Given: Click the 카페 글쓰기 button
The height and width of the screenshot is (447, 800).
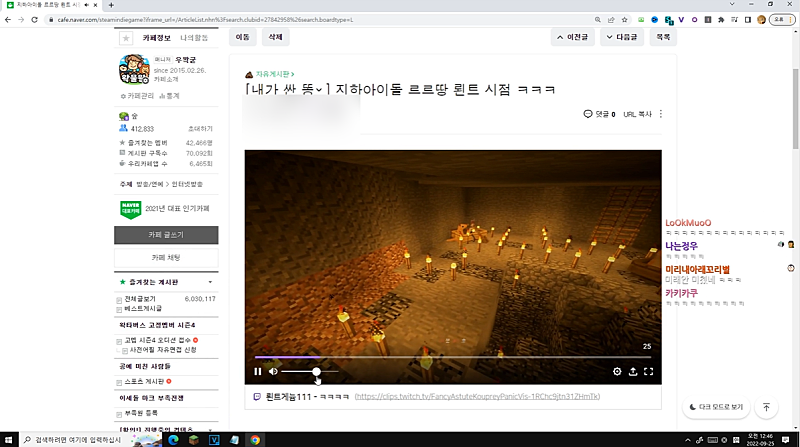Looking at the screenshot, I should coord(167,234).
